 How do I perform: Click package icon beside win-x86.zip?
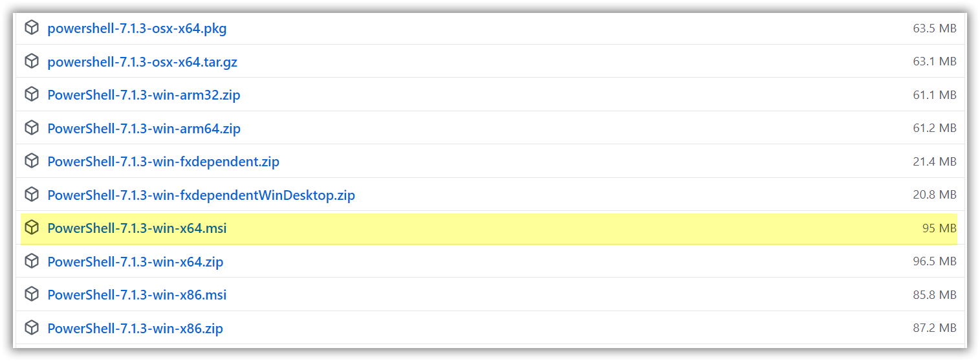pyautogui.click(x=32, y=327)
